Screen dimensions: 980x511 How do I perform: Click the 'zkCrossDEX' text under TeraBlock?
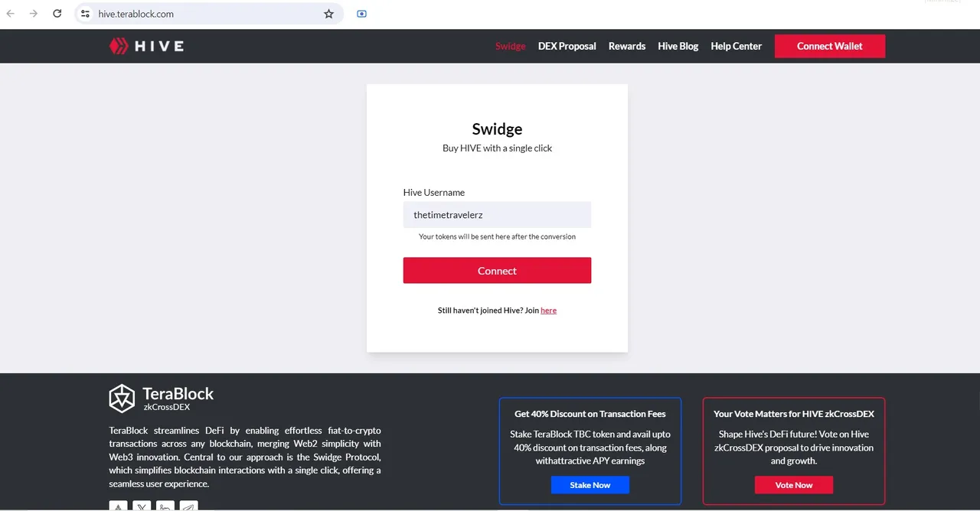click(166, 407)
